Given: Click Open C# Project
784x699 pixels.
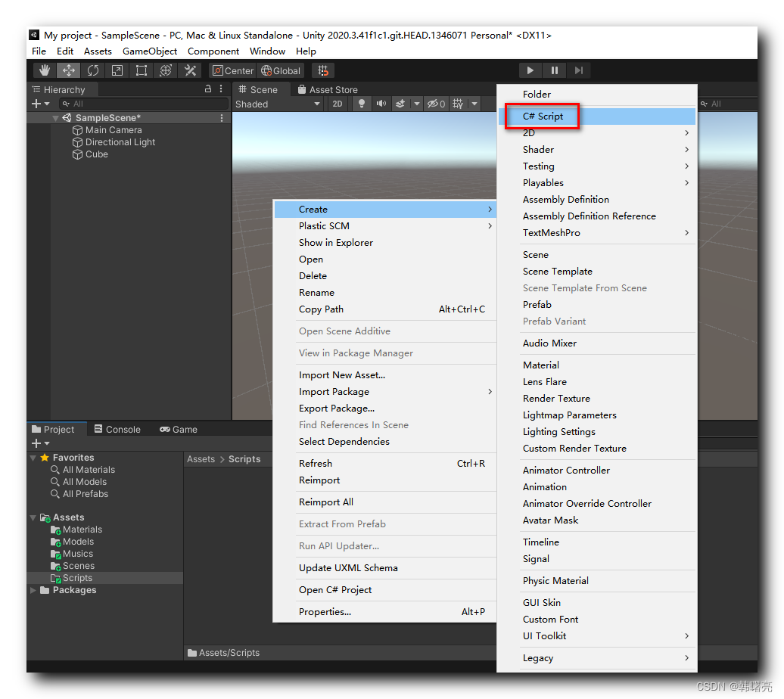Looking at the screenshot, I should click(x=385, y=590).
